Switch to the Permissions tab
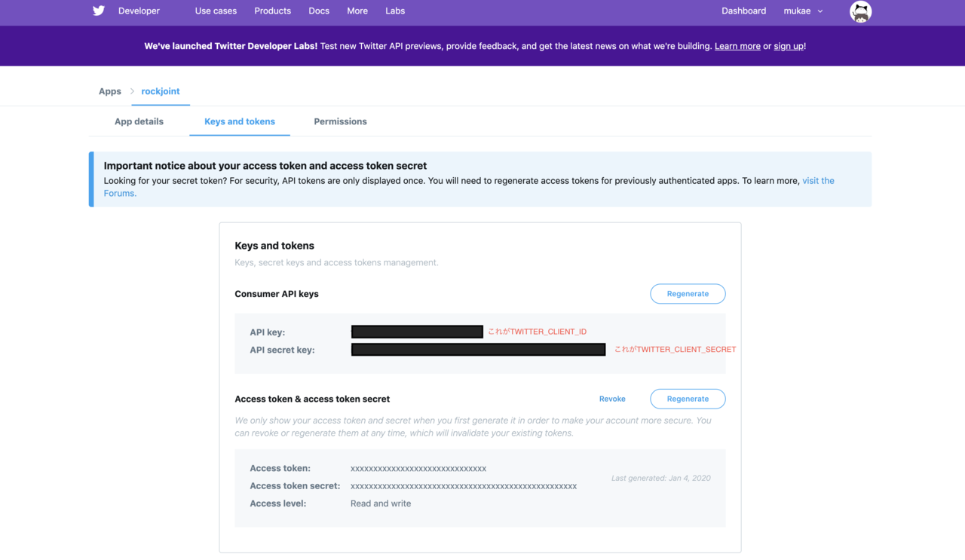965x560 pixels. 340,121
